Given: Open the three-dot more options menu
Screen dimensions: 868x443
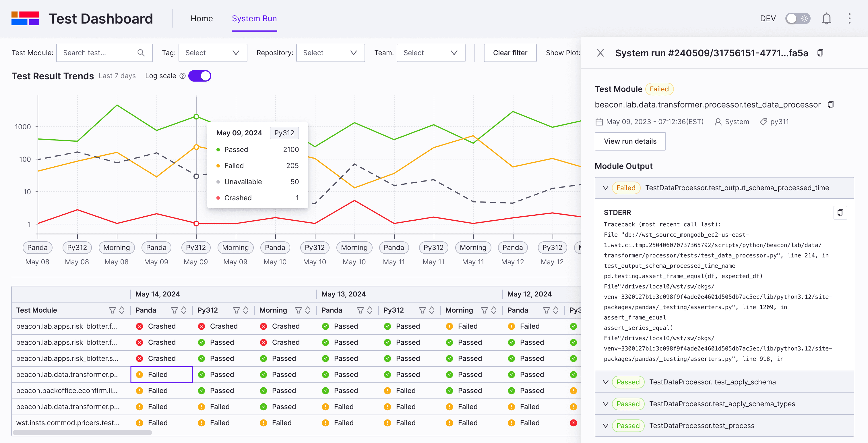Looking at the screenshot, I should point(849,19).
